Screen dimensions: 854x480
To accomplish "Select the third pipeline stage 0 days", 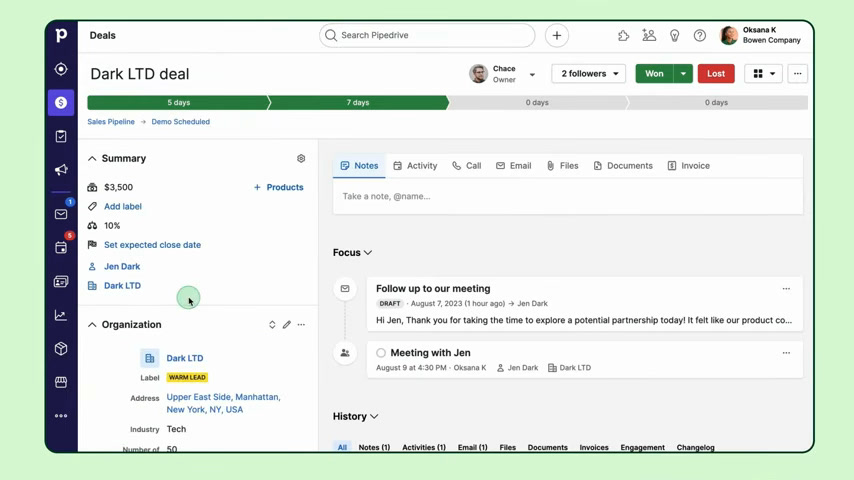I will [x=537, y=102].
